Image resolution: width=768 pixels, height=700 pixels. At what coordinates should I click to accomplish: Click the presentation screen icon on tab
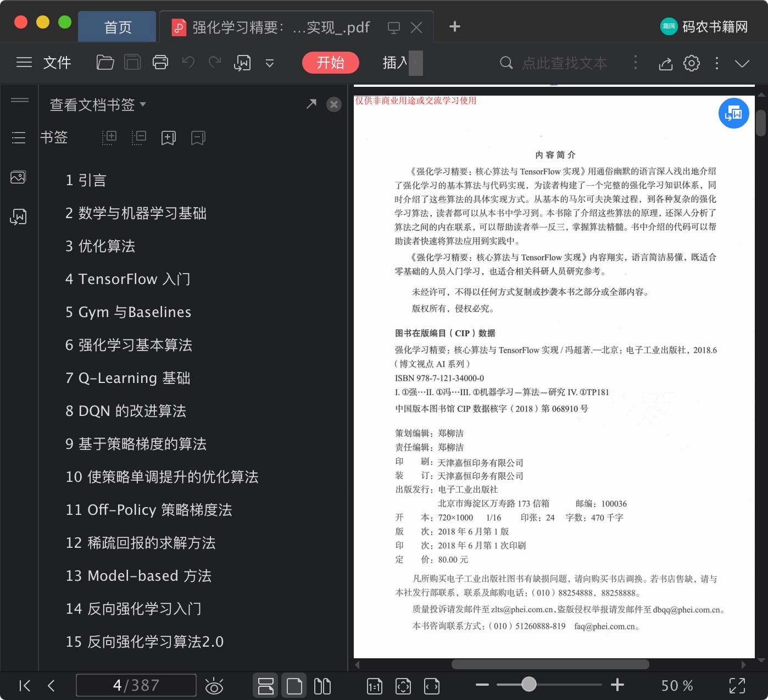[394, 27]
